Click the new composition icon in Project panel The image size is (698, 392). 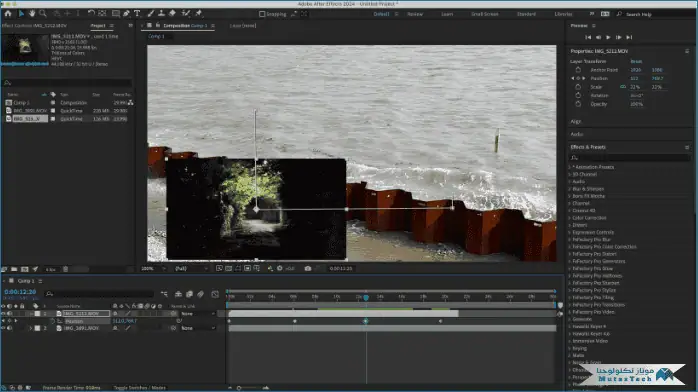coord(25,269)
